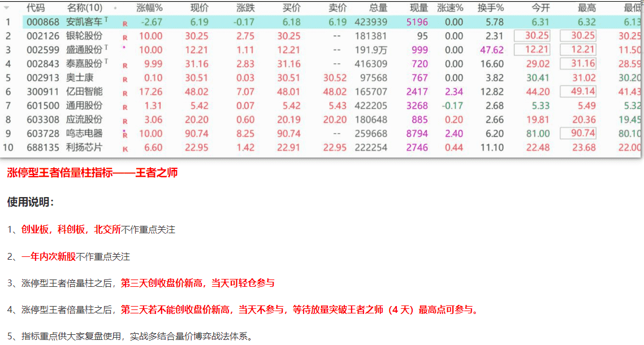The width and height of the screenshot is (644, 345).
Task: Click the stock name 安凯客车
Action: (84, 22)
